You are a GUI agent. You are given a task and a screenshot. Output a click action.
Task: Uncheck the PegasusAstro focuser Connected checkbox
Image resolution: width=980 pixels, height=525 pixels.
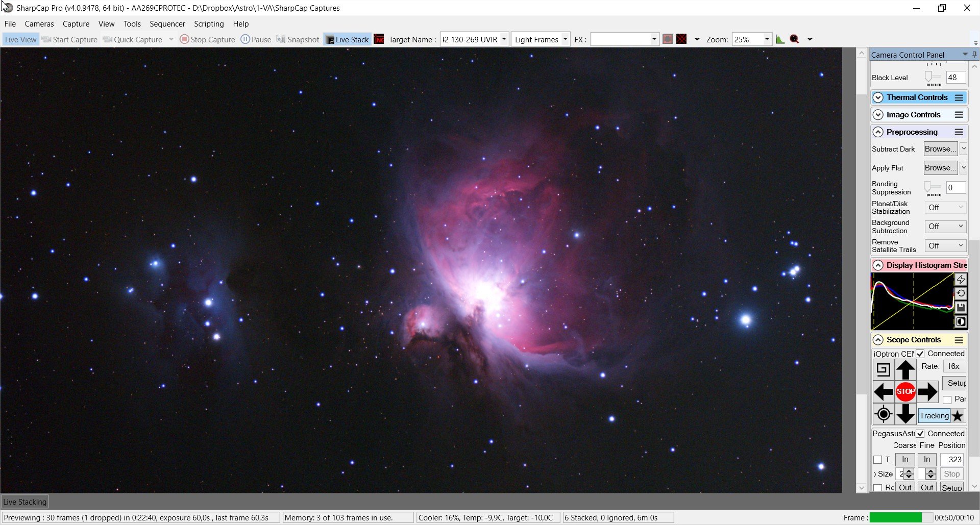[920, 434]
